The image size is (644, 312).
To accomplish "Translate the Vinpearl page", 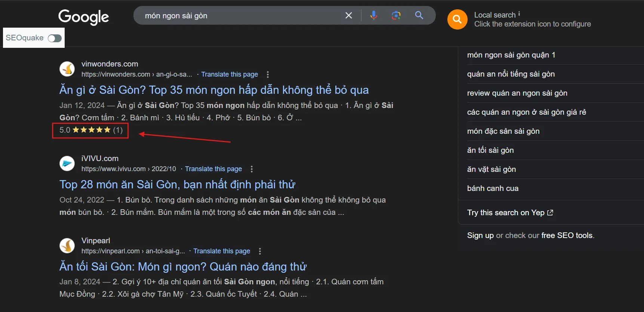I will (x=222, y=251).
